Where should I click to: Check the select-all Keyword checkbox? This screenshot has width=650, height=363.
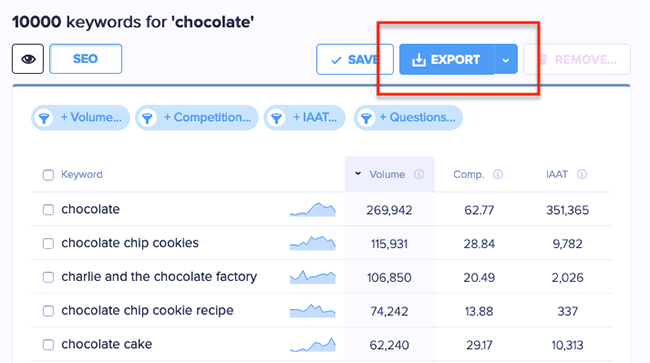[49, 175]
